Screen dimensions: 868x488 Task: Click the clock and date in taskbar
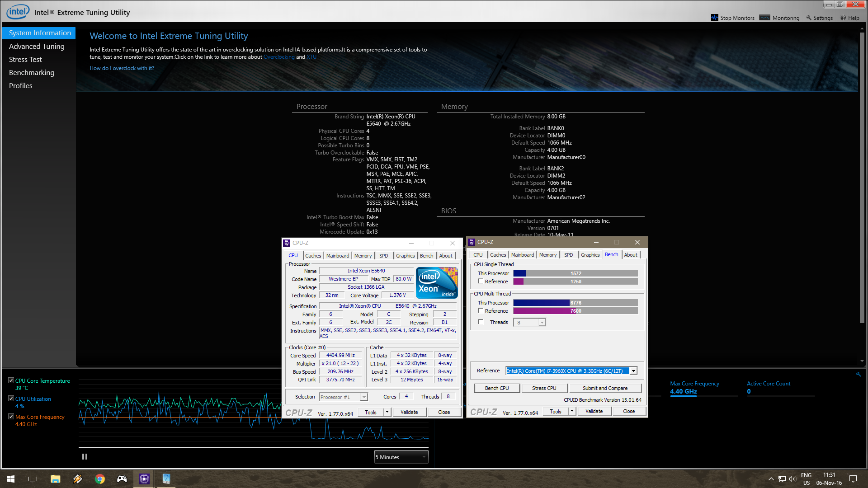point(829,479)
